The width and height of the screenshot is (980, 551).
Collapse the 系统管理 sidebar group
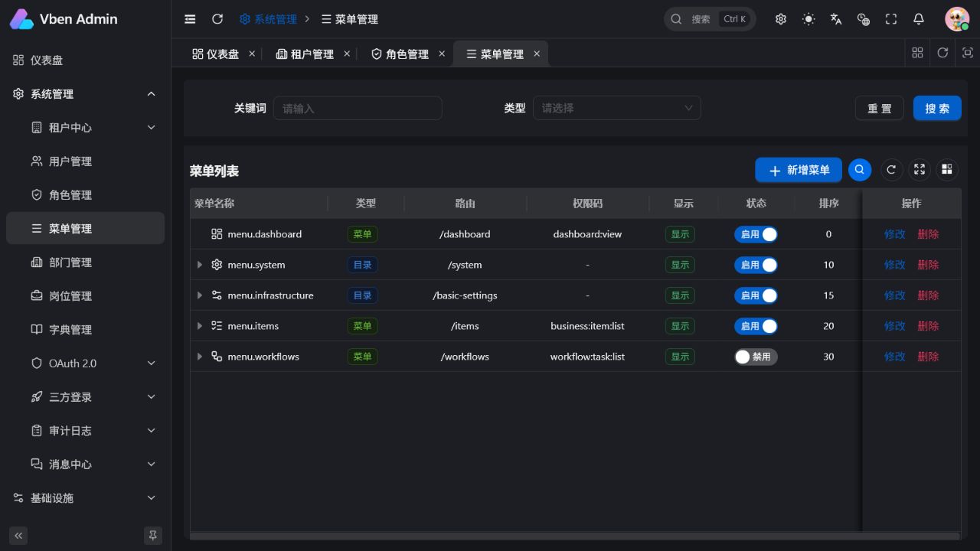[85, 94]
